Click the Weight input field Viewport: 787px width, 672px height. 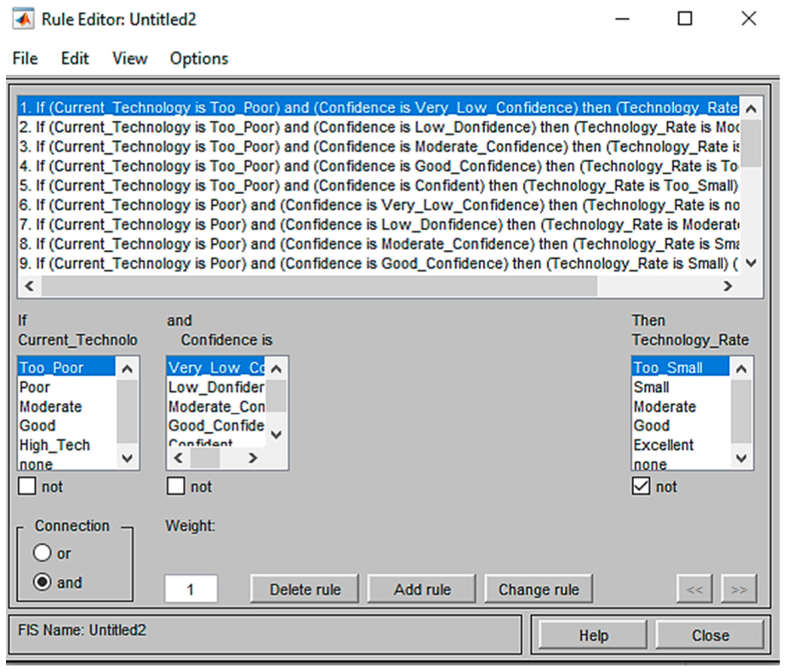pos(191,589)
